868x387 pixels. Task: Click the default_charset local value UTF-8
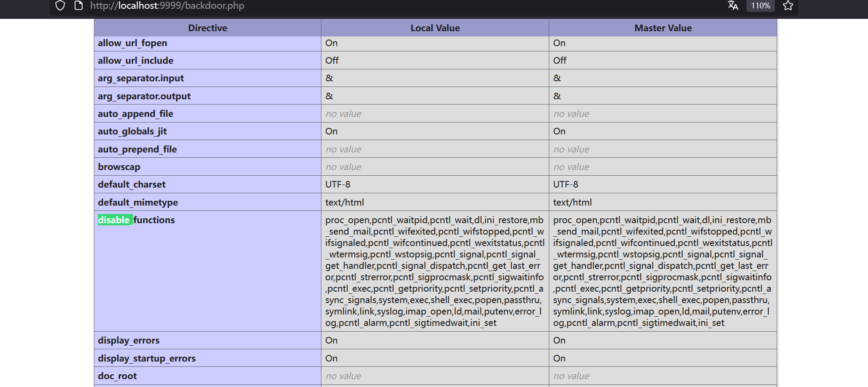(338, 184)
